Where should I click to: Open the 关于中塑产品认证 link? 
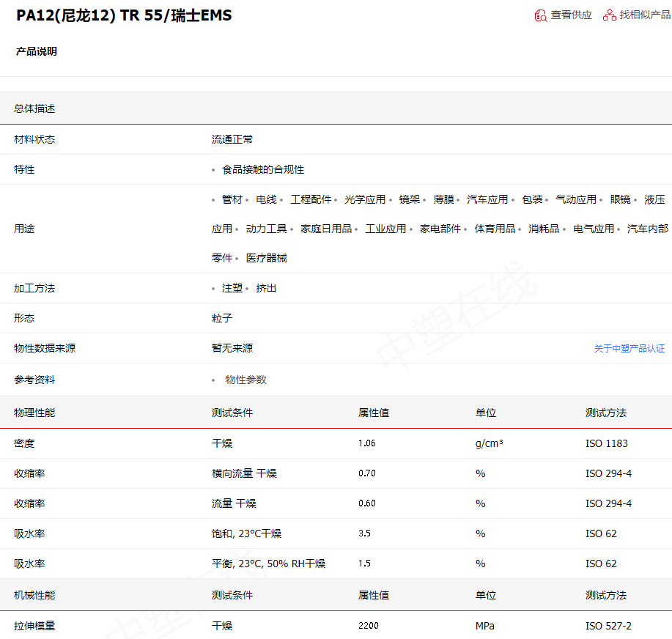629,349
